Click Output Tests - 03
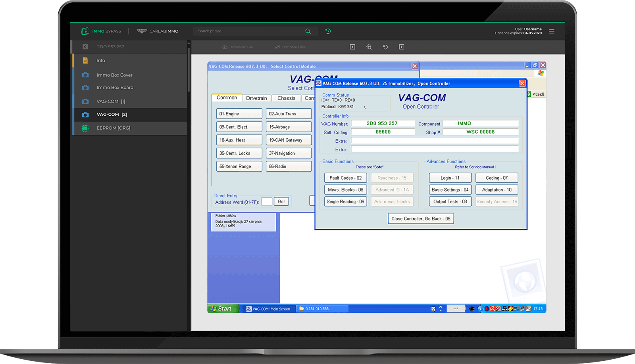The width and height of the screenshot is (635, 364). [450, 201]
